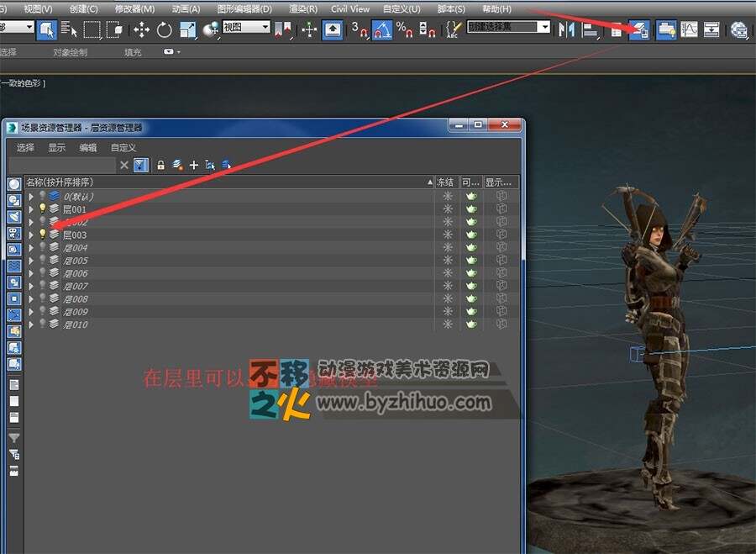The height and width of the screenshot is (554, 756).
Task: Open the selection filter dropdown
Action: tap(17, 27)
